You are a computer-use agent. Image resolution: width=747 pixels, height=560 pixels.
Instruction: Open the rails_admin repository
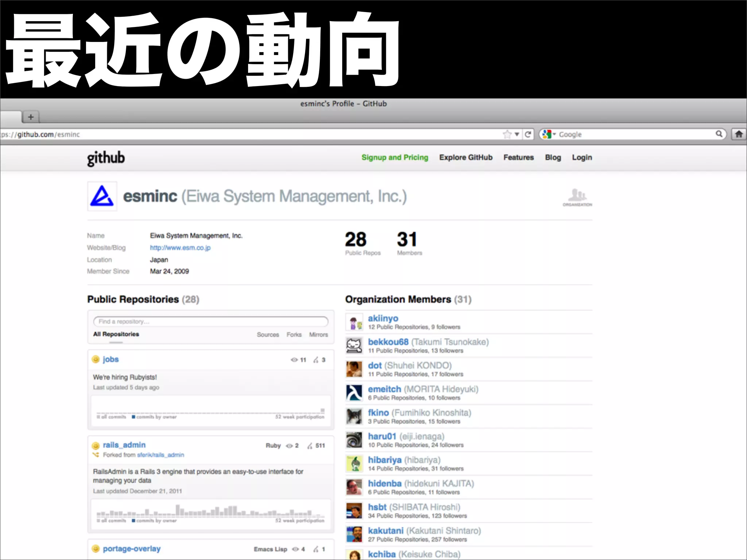(x=124, y=445)
